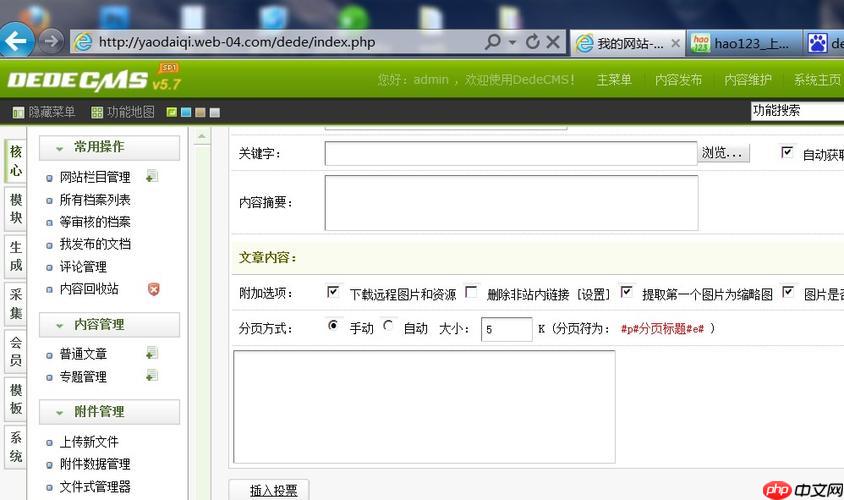Collapse the 常用操作 section
Viewport: 844px width, 500px height.
tap(109, 147)
